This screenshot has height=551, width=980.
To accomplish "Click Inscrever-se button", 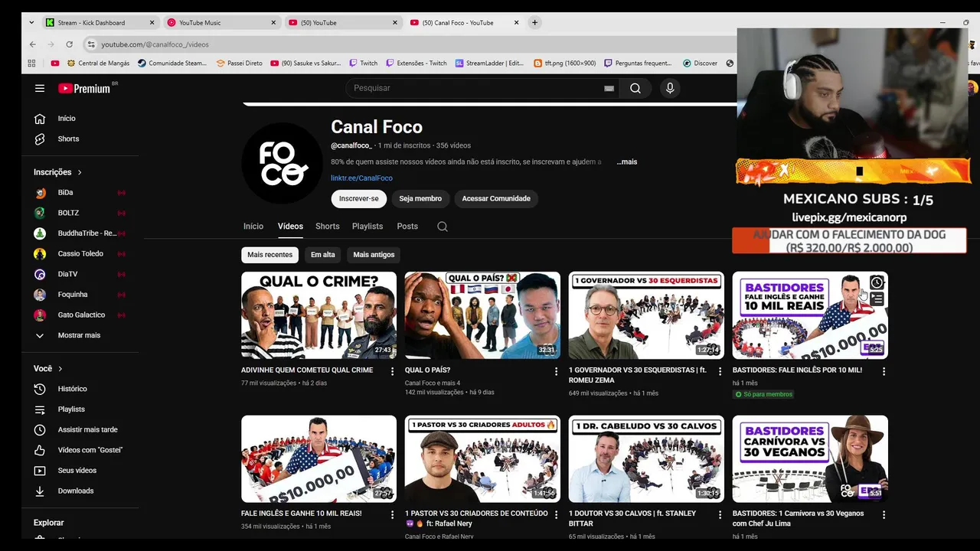I will tap(359, 199).
